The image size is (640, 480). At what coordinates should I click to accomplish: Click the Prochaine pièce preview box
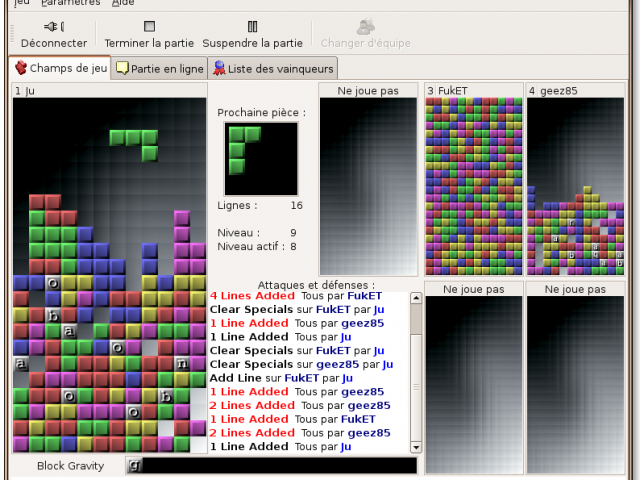tap(261, 159)
